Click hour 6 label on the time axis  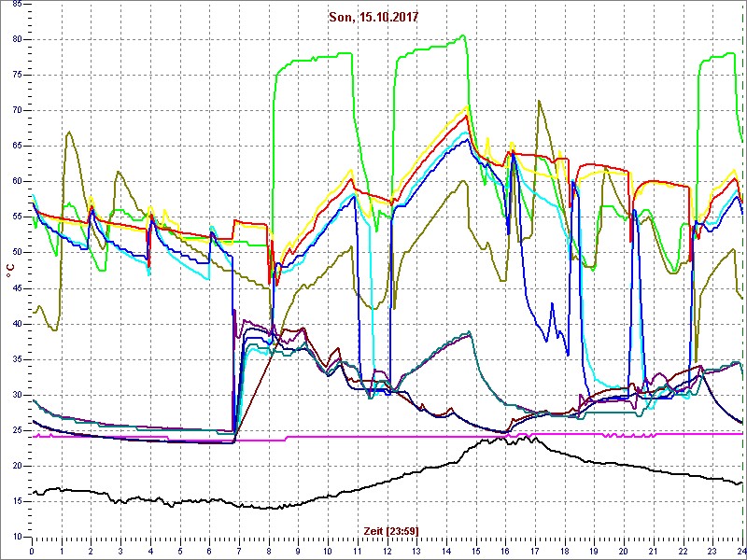209,552
